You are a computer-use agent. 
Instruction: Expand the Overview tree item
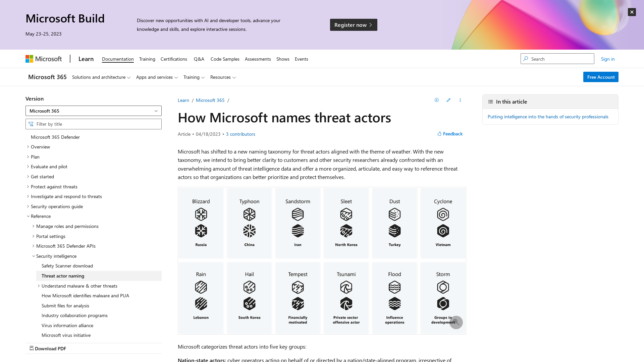(x=28, y=147)
